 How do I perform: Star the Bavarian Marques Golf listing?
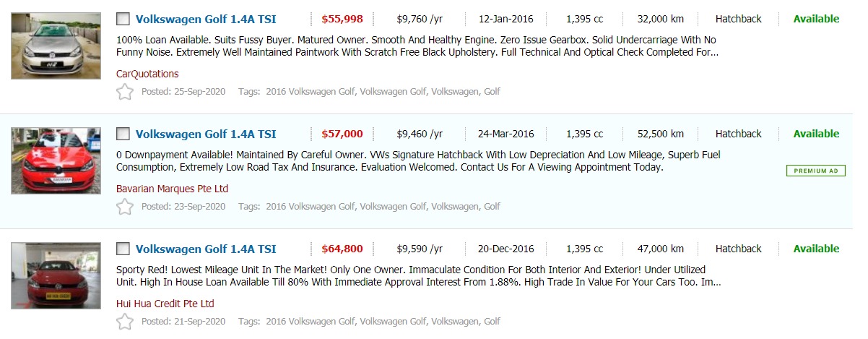coord(125,207)
